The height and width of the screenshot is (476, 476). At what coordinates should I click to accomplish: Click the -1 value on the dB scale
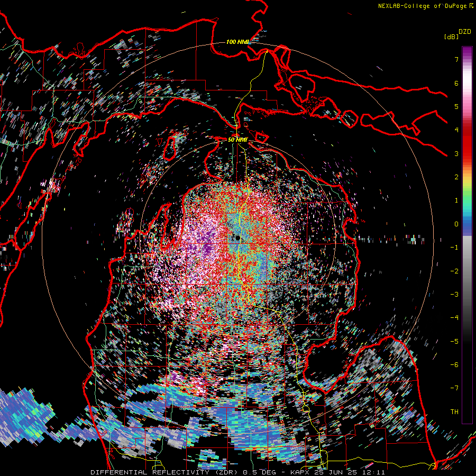tap(454, 247)
